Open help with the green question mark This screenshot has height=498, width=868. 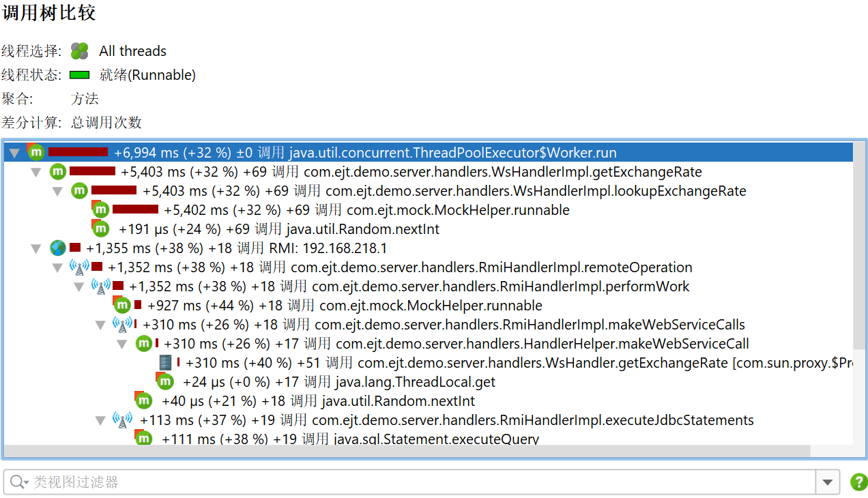click(x=858, y=482)
